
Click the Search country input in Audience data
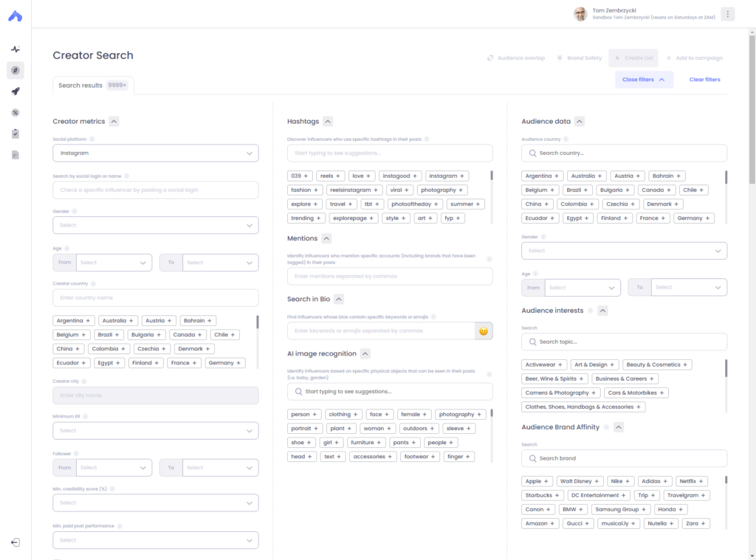624,153
